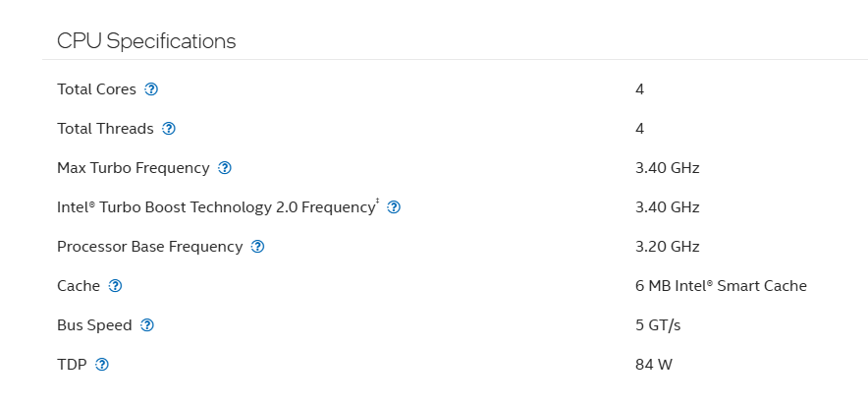Viewport: 868px width, 406px height.
Task: Click the CPU Specifications heading
Action: coord(146,41)
